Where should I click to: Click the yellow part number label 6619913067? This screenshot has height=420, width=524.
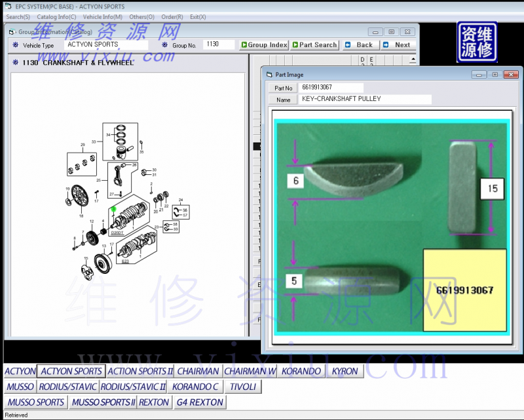(x=465, y=290)
